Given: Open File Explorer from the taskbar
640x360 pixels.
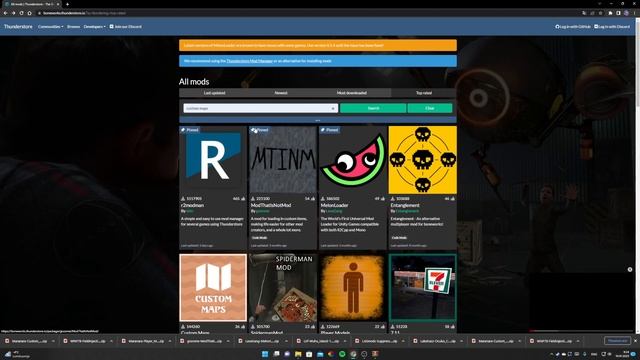Looking at the screenshot, I should (298, 354).
